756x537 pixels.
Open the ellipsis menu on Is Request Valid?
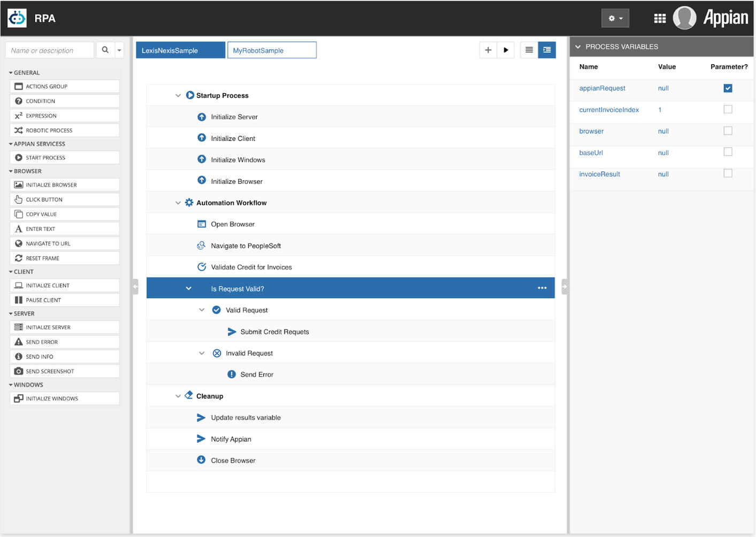[x=542, y=288]
